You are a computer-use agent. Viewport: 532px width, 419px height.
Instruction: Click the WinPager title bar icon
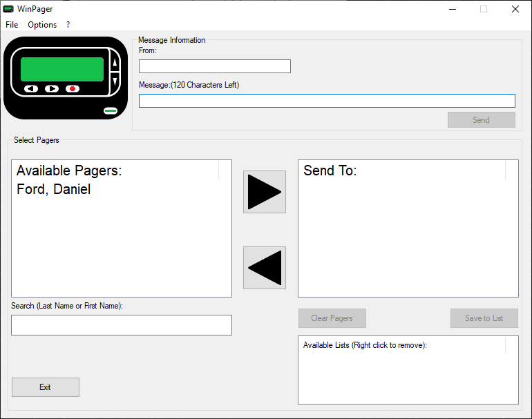8,9
